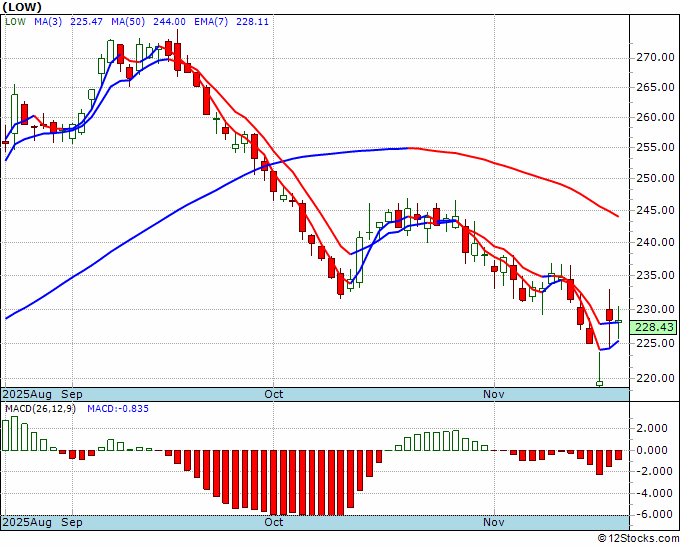Click the MA(3) legend label
The image size is (680, 546).
click(48, 22)
